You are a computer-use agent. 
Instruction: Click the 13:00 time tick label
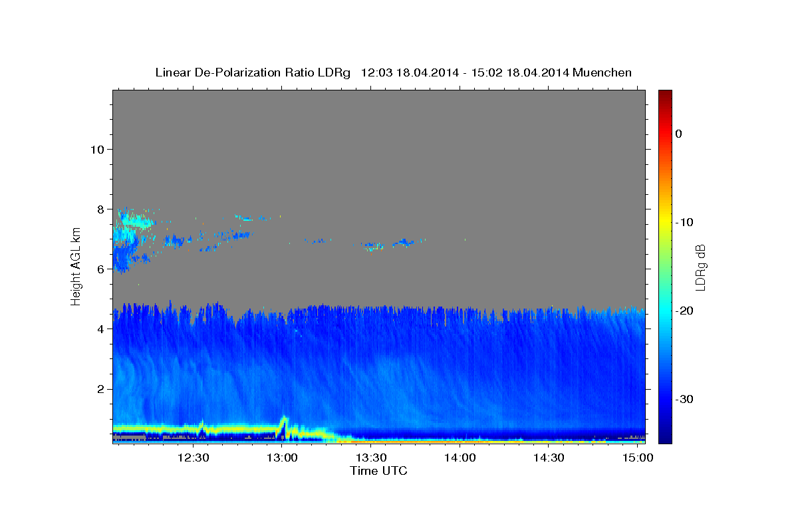click(282, 458)
